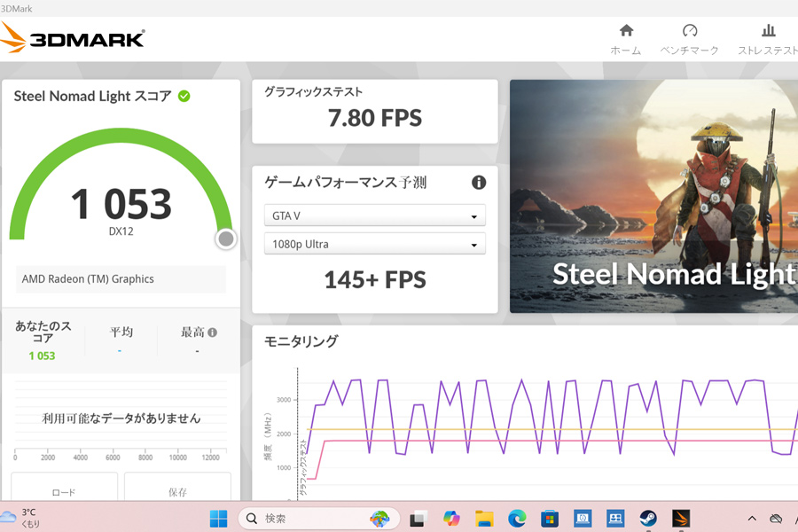Viewport: 798px width, 532px height.
Task: Click the 3DMark taskbar icon
Action: pos(681,519)
